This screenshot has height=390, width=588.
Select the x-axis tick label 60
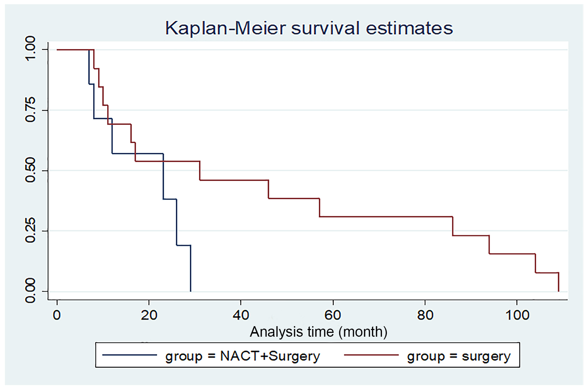coord(333,315)
